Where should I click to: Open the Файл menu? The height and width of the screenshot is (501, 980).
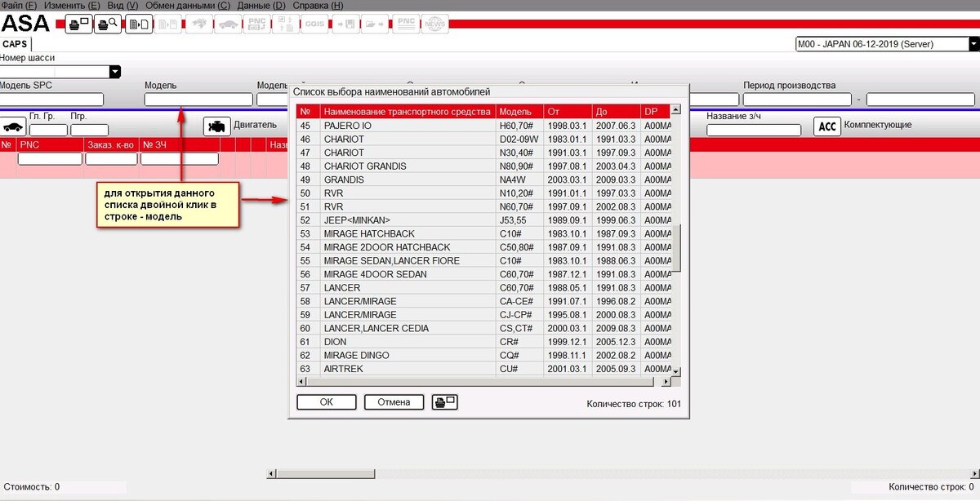point(19,5)
